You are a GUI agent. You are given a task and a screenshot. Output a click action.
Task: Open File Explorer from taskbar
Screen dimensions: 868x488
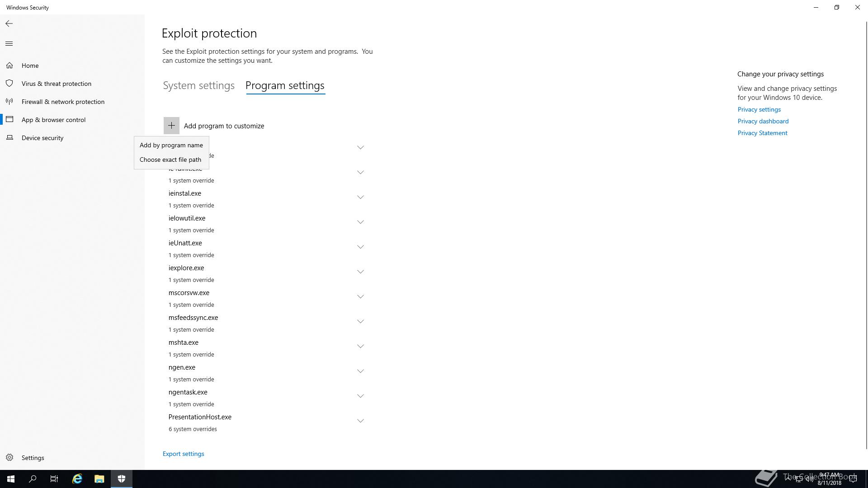tap(99, 479)
